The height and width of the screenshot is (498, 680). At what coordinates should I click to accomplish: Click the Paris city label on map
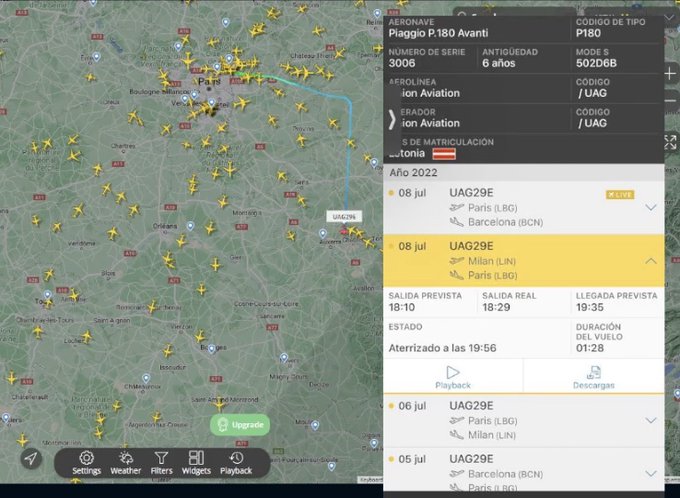tap(209, 81)
